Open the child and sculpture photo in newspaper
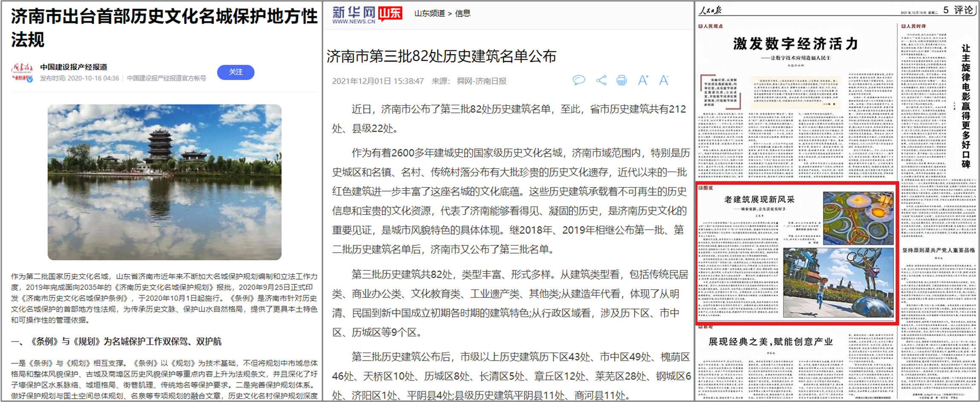Image resolution: width=980 pixels, height=402 pixels. (x=838, y=283)
